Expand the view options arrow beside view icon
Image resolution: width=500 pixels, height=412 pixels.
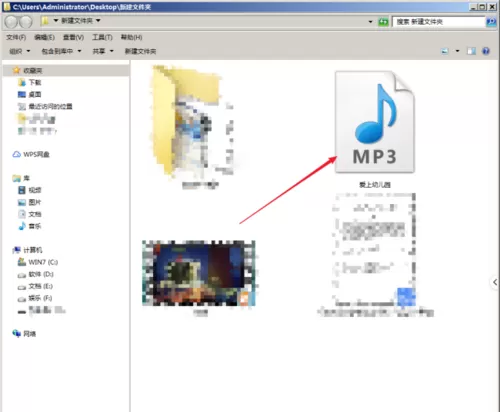click(457, 51)
